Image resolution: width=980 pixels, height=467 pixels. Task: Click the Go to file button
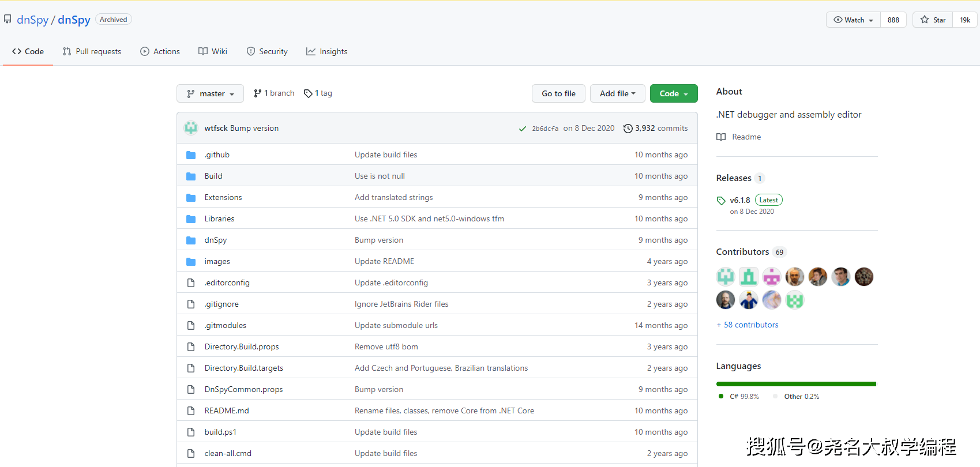point(558,93)
